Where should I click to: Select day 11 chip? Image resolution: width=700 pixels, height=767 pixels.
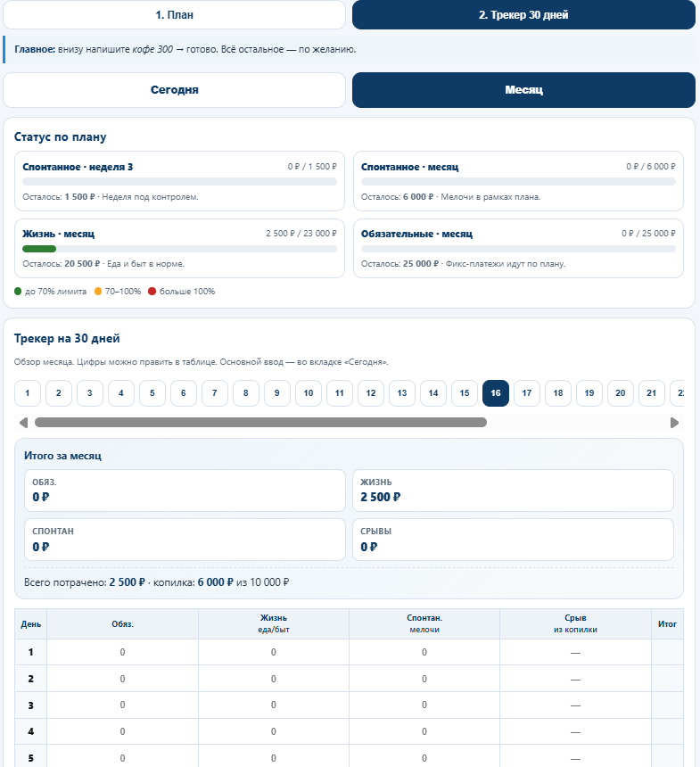point(340,393)
